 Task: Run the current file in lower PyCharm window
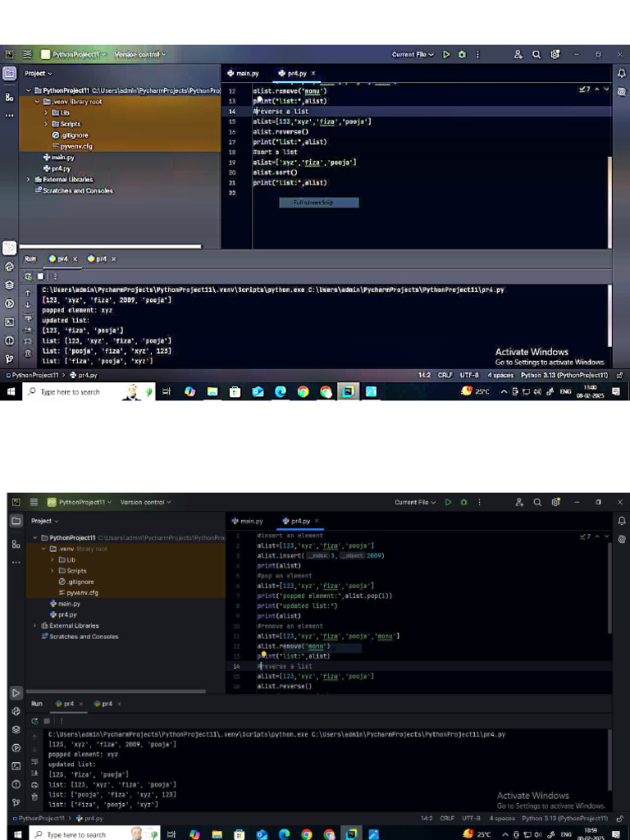[x=449, y=503]
